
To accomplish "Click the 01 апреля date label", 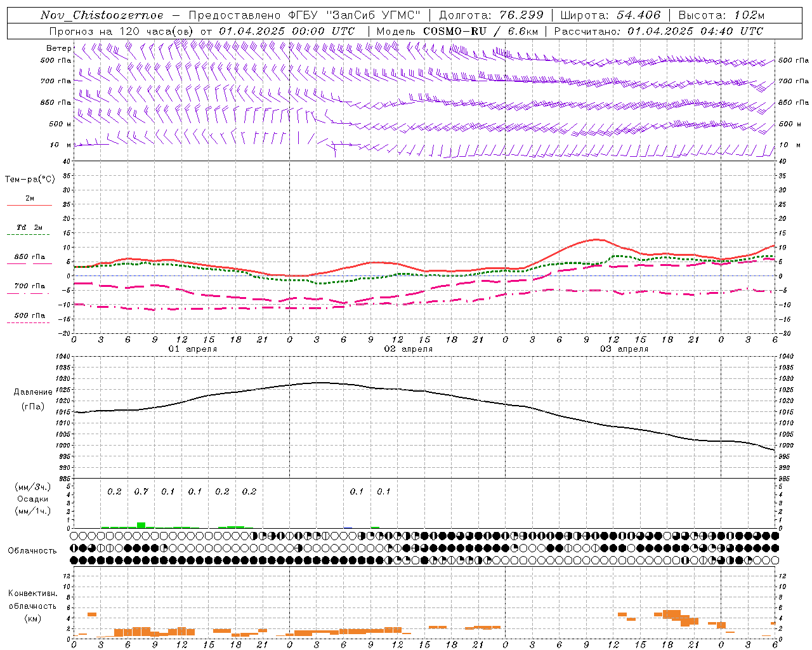I will coord(193,349).
